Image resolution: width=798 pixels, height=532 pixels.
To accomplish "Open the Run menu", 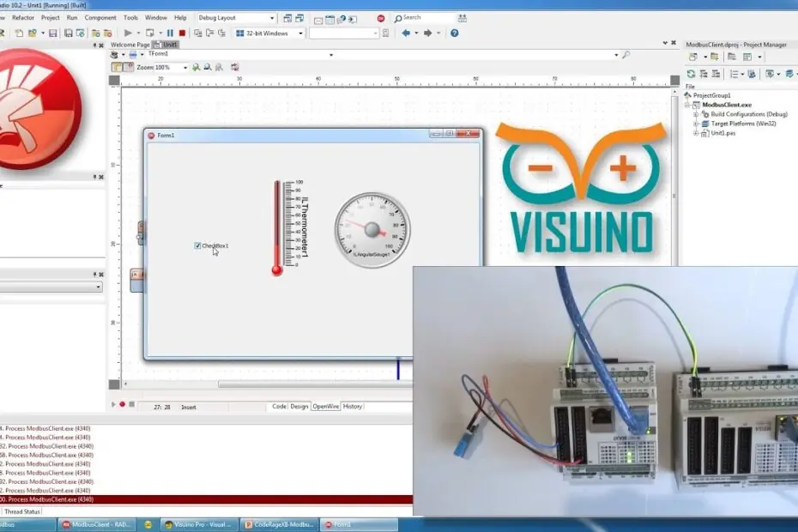I will (x=72, y=18).
